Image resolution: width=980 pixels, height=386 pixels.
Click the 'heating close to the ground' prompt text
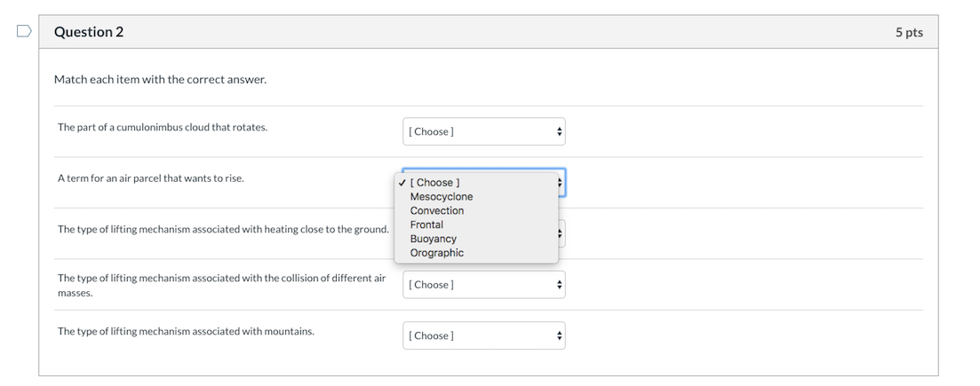coord(223,229)
